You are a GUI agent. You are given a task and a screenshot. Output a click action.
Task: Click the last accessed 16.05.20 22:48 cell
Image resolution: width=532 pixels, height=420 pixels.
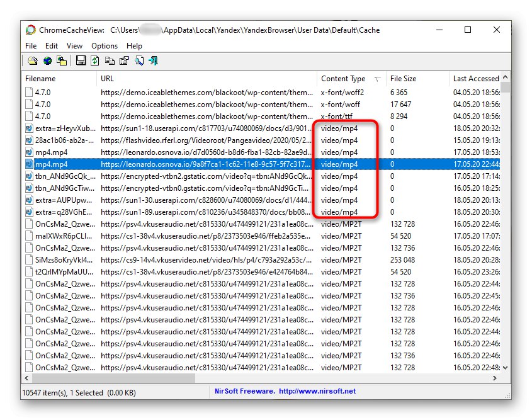[x=477, y=368]
